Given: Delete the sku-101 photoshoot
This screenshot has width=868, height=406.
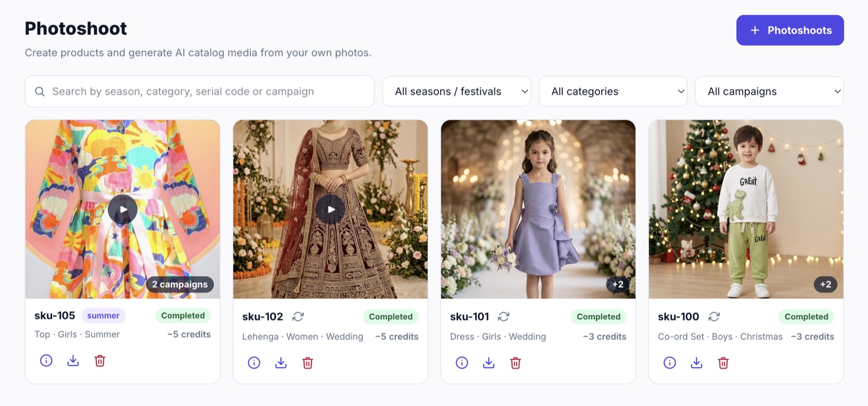Looking at the screenshot, I should (x=515, y=363).
